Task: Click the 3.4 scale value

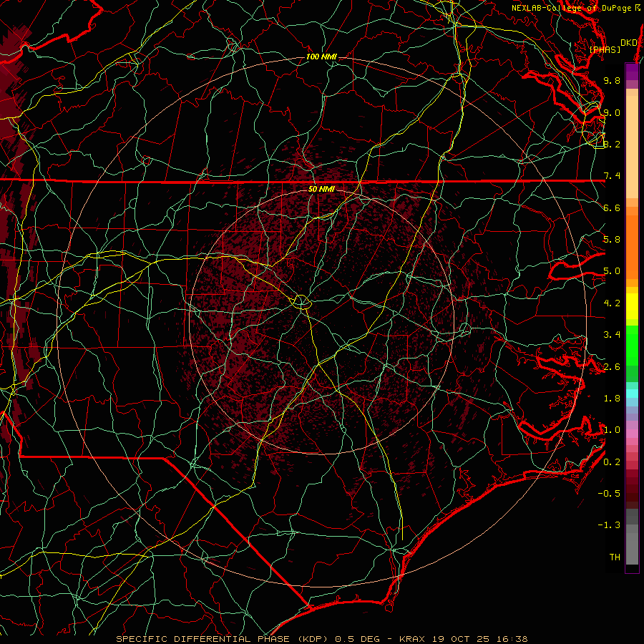Action: 612,335
